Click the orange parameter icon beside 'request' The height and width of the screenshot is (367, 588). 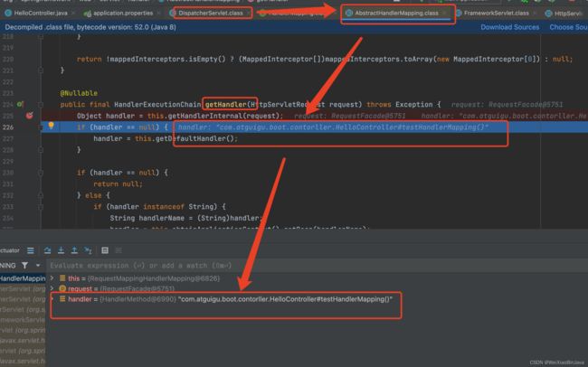tap(62, 288)
